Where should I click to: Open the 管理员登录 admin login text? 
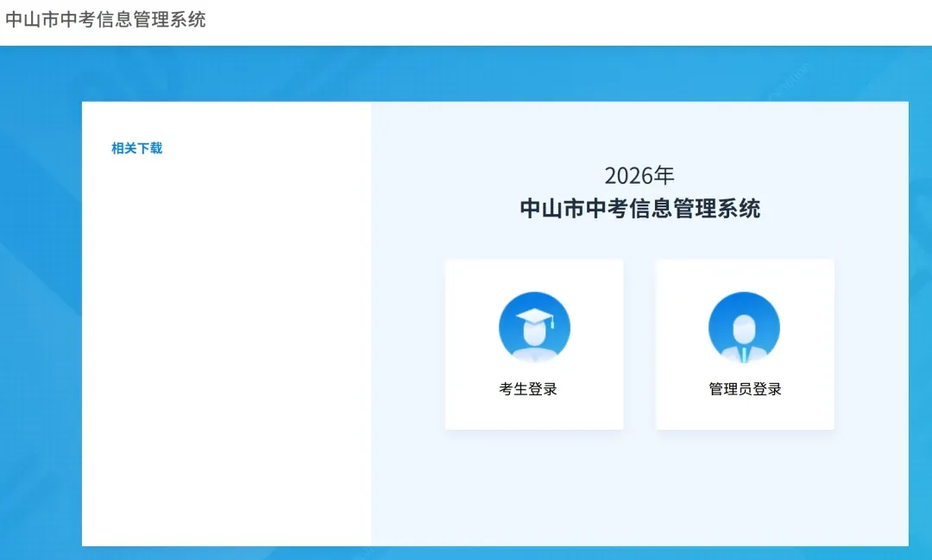[x=745, y=389]
